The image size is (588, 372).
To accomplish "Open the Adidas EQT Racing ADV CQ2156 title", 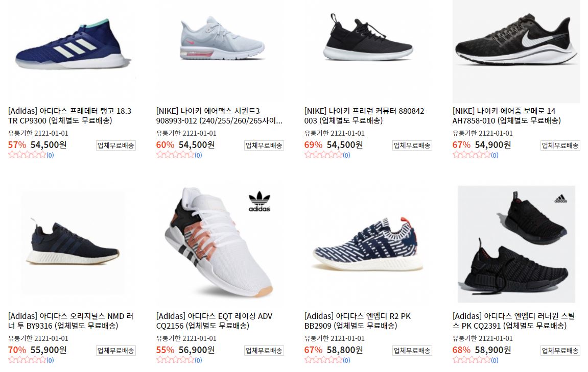I will pos(215,321).
